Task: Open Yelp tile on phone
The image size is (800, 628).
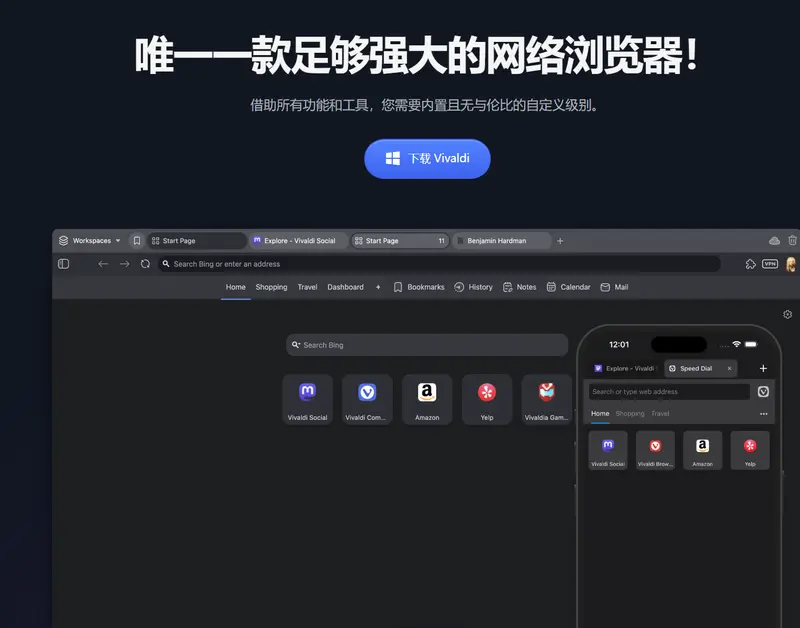Action: tap(750, 450)
